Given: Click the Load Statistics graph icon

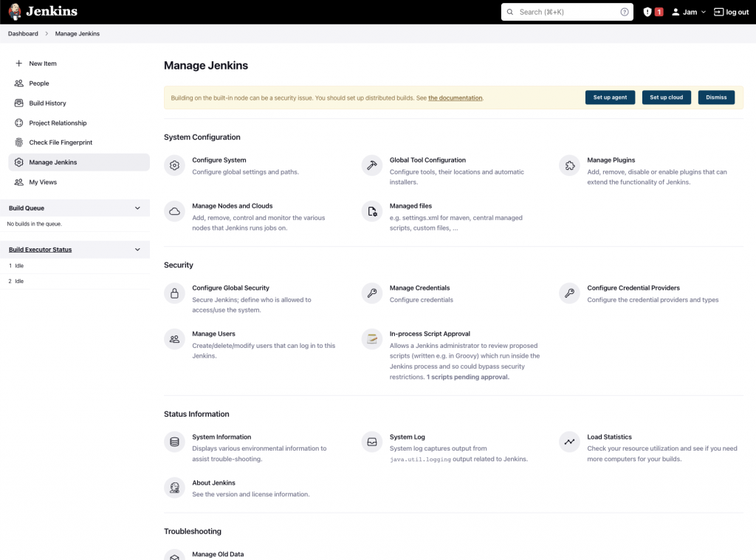Looking at the screenshot, I should [569, 442].
